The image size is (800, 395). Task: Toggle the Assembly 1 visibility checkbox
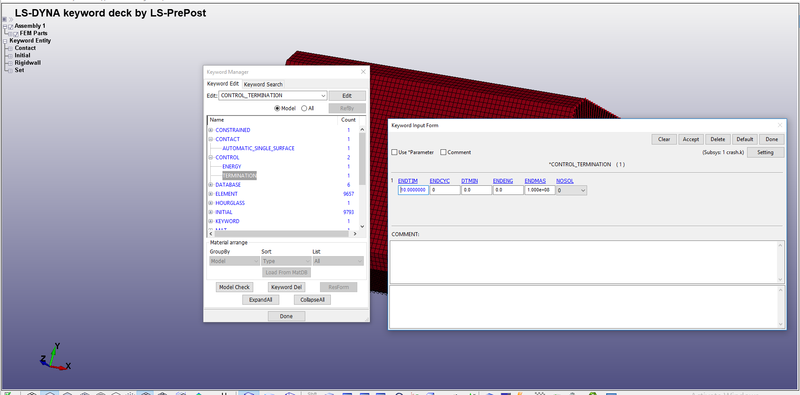(x=11, y=26)
